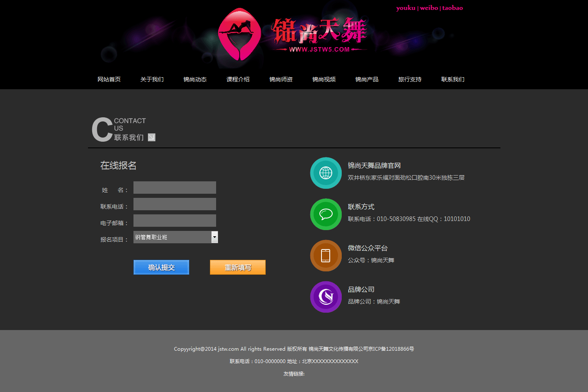Click the orange mobile phone WeChat icon
Viewport: 588px width, 392px height.
tap(326, 256)
